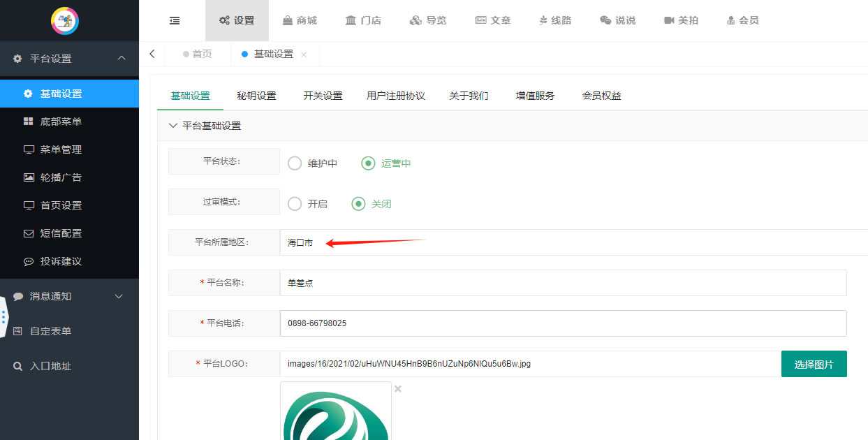The width and height of the screenshot is (868, 440).
Task: Switch to the 首页 page tab
Action: 198,54
